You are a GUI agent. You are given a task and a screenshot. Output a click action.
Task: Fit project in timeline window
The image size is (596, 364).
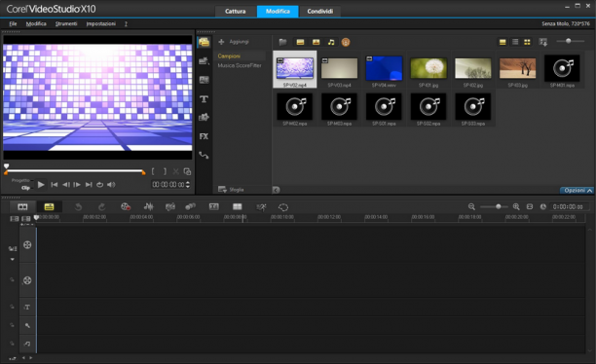click(x=530, y=206)
